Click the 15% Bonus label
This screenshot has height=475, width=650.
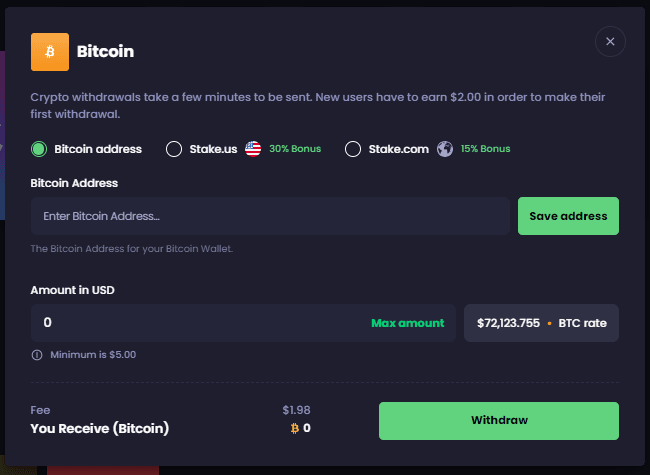[485, 149]
